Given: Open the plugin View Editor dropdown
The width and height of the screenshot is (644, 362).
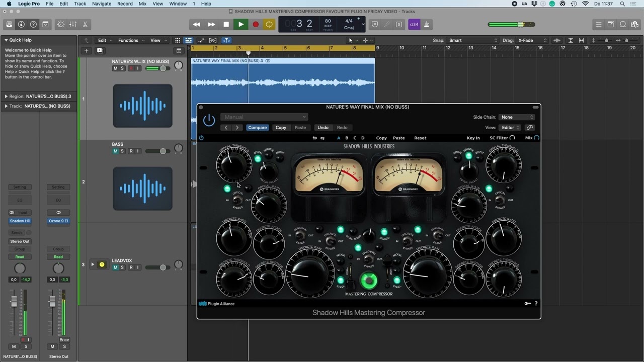Looking at the screenshot, I should [x=510, y=128].
